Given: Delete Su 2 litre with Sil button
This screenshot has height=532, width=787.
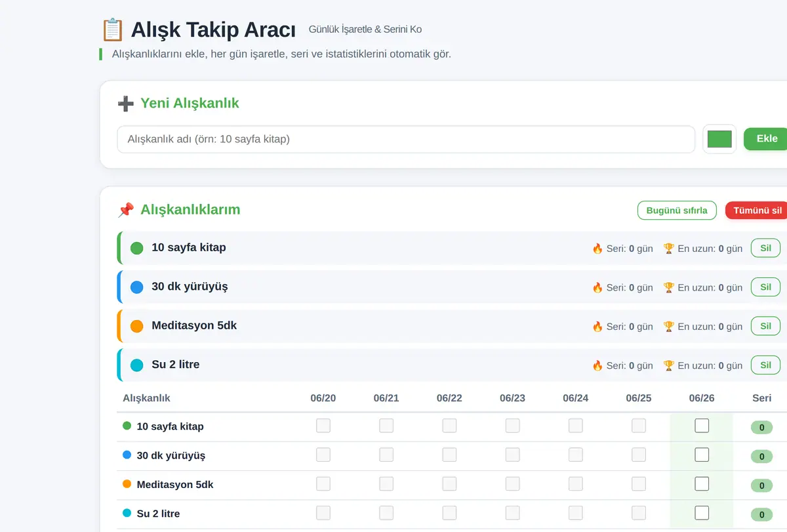Looking at the screenshot, I should 765,365.
